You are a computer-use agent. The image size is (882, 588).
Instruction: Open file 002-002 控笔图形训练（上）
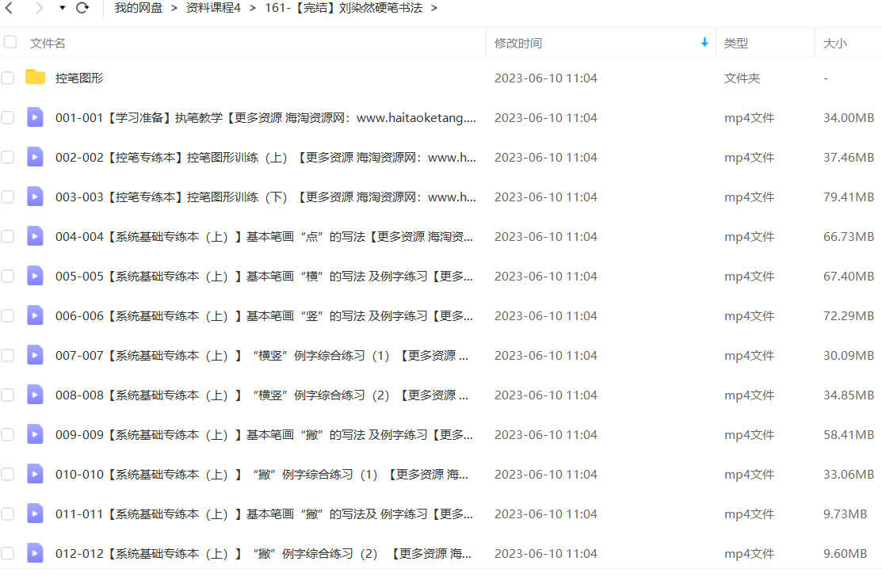pos(265,158)
